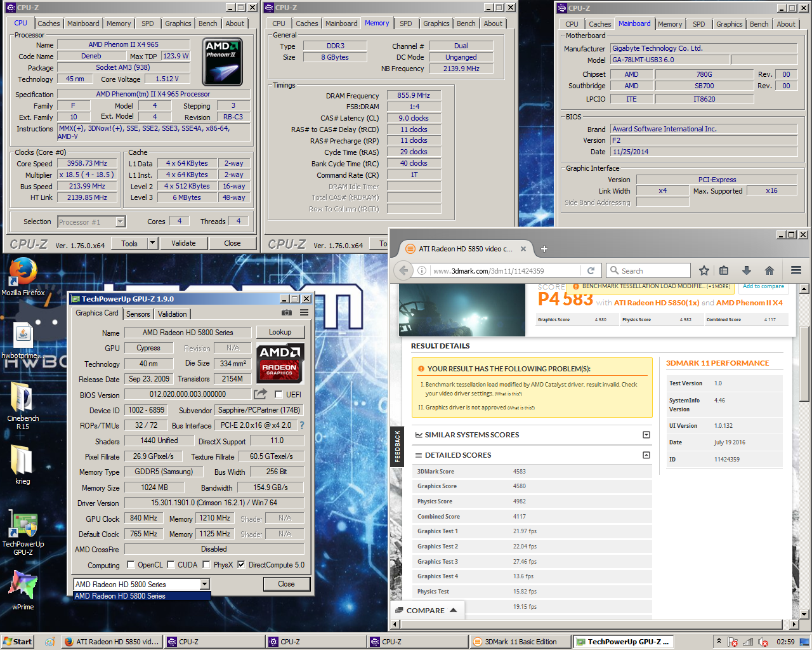812x650 pixels.
Task: Click the Windows Start button
Action: point(17,642)
